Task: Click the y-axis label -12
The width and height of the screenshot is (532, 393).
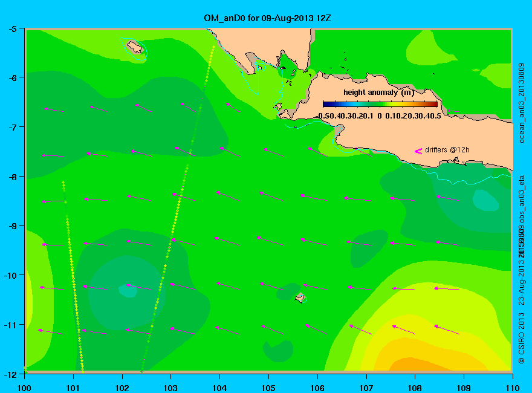Action: [10, 374]
